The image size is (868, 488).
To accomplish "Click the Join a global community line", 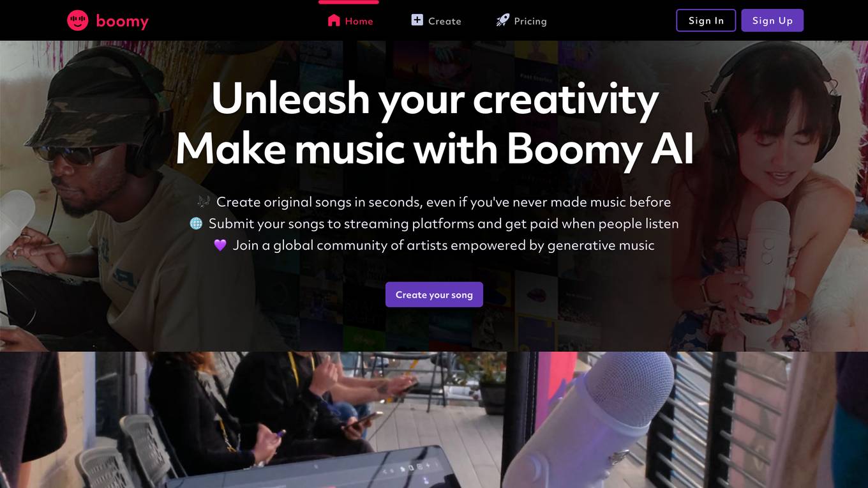I will (444, 245).
